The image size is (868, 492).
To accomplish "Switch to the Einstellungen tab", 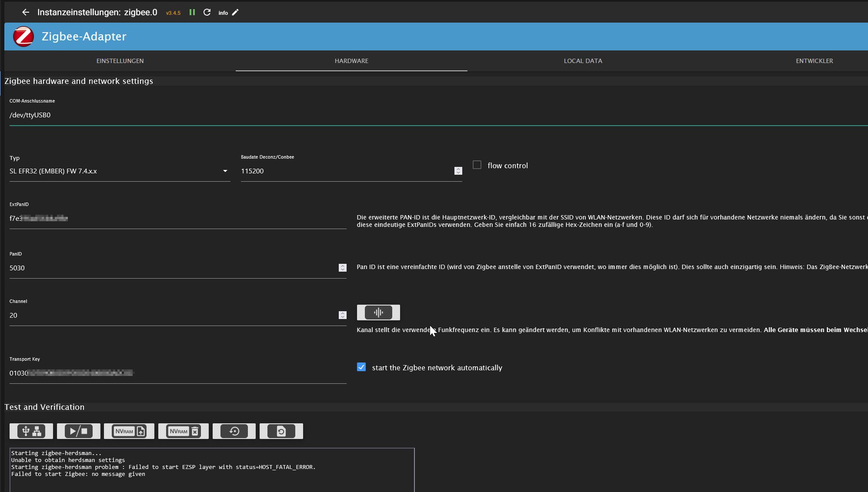I will coord(120,61).
